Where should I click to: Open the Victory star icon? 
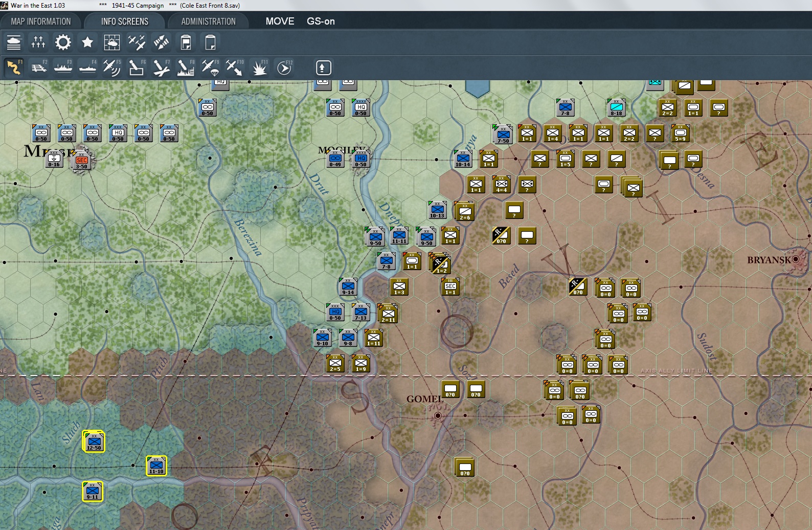tap(87, 42)
